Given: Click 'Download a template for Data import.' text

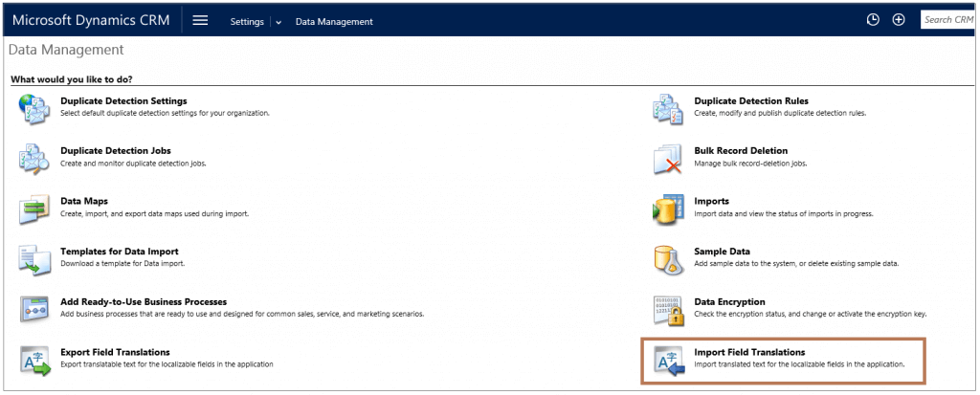Looking at the screenshot, I should pos(122,264).
